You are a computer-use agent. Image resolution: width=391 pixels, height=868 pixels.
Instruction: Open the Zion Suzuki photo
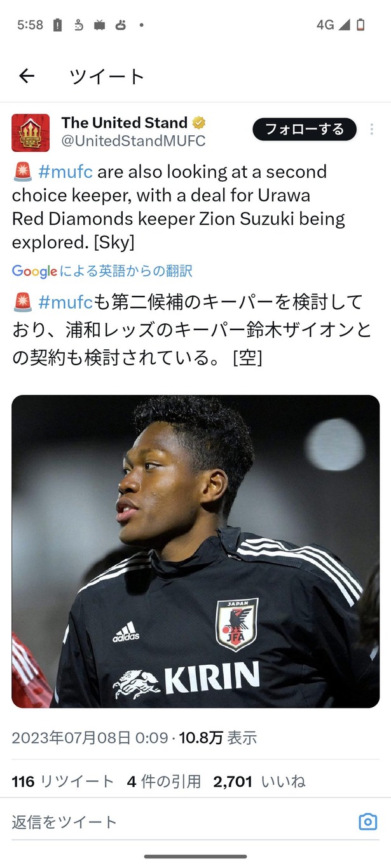coord(195,551)
